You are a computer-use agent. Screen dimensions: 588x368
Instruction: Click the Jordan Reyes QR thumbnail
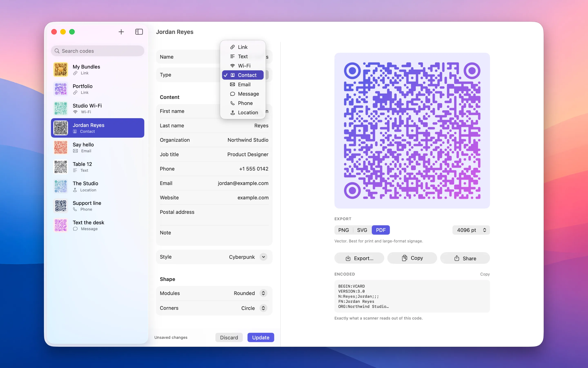point(60,128)
